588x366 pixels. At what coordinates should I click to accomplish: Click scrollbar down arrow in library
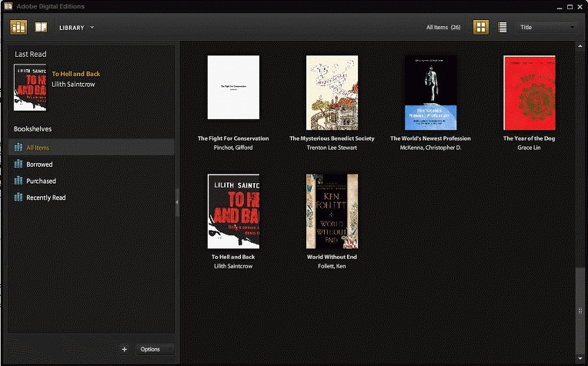pyautogui.click(x=580, y=359)
